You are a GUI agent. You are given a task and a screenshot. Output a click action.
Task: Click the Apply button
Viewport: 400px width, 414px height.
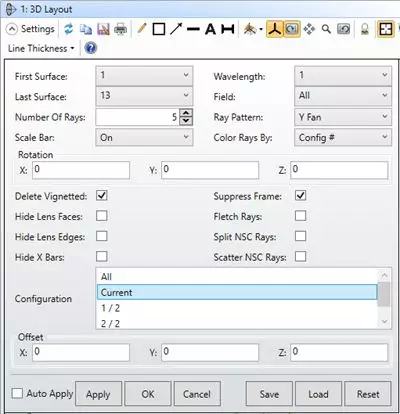[x=98, y=394]
